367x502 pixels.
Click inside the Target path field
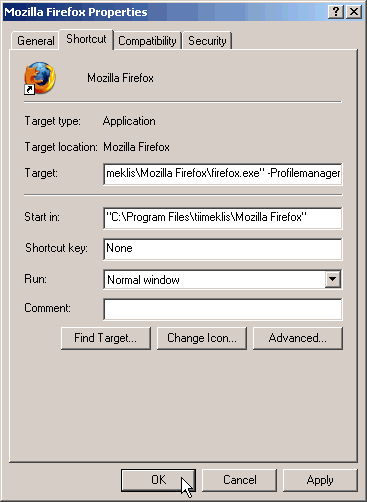(223, 174)
